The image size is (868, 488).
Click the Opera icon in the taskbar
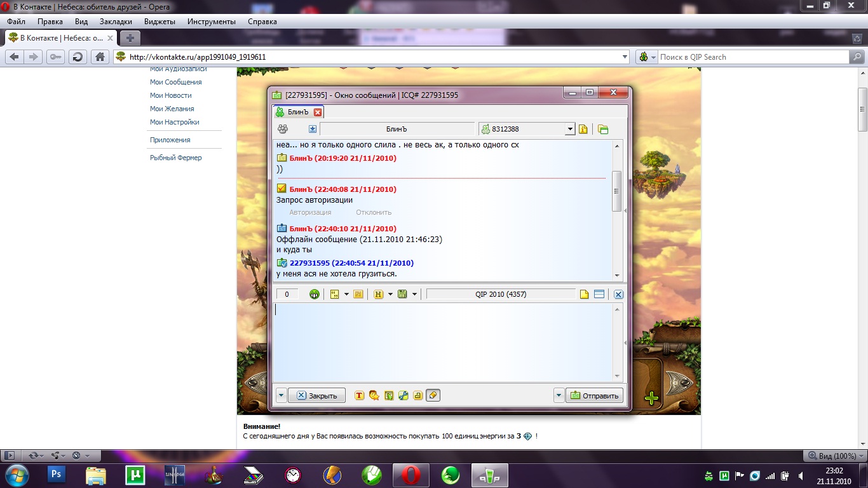[x=411, y=475]
